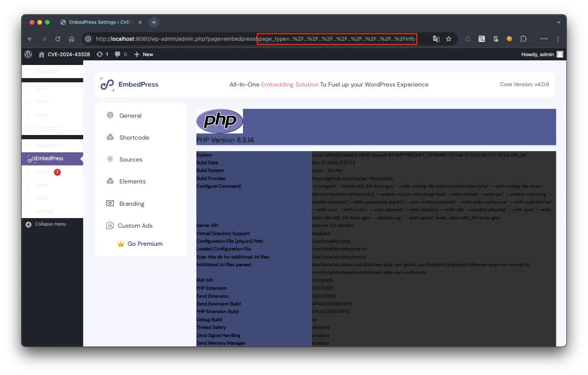The image size is (588, 375).
Task: Select the Virtual Directory Support label
Action: (223, 234)
